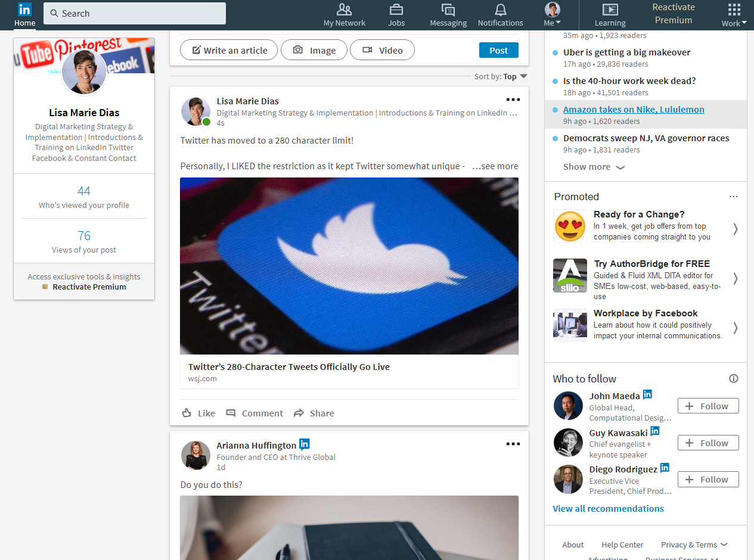
Task: Click chevron beside Try AuthorBridge ad
Action: [736, 278]
